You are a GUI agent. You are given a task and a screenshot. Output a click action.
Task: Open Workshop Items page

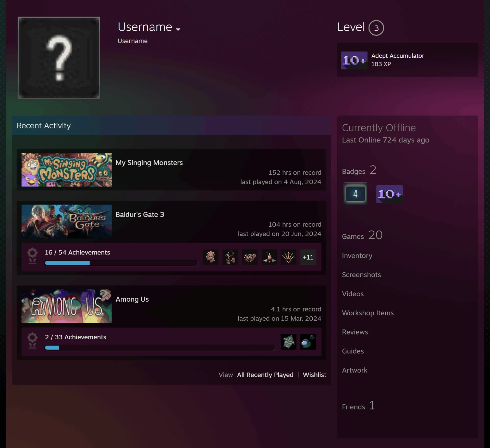(x=368, y=313)
